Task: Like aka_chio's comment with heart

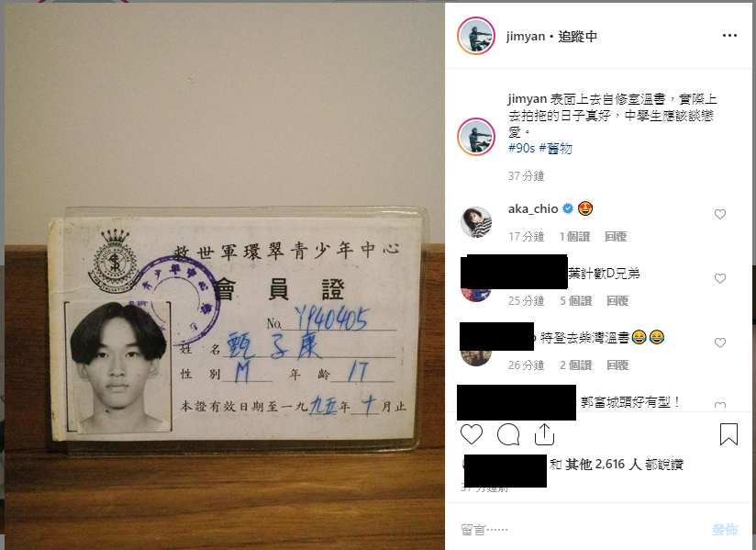Action: (x=720, y=214)
